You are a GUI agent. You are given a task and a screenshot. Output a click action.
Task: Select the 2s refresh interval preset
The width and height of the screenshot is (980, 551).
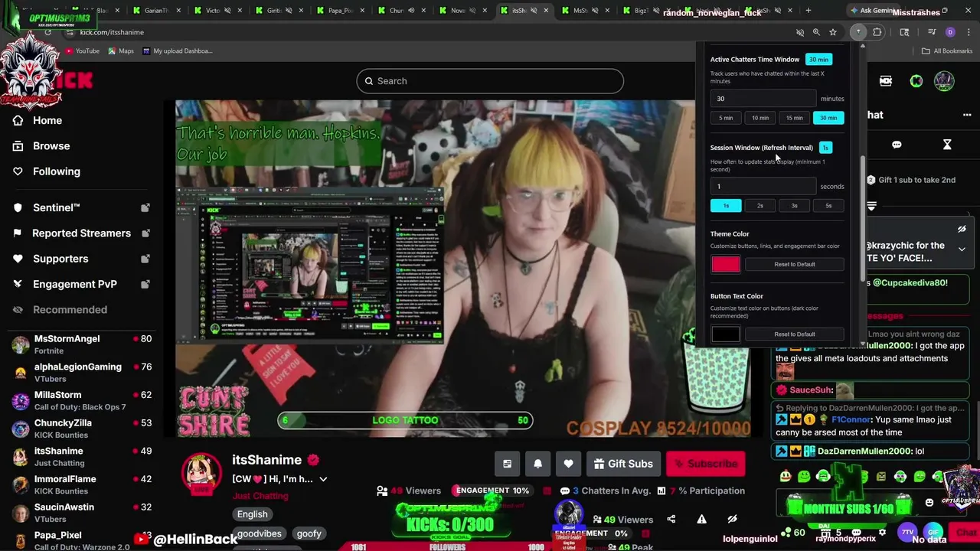(x=760, y=206)
